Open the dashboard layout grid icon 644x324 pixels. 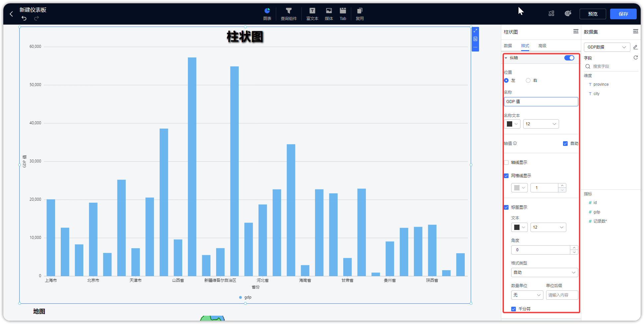551,14
